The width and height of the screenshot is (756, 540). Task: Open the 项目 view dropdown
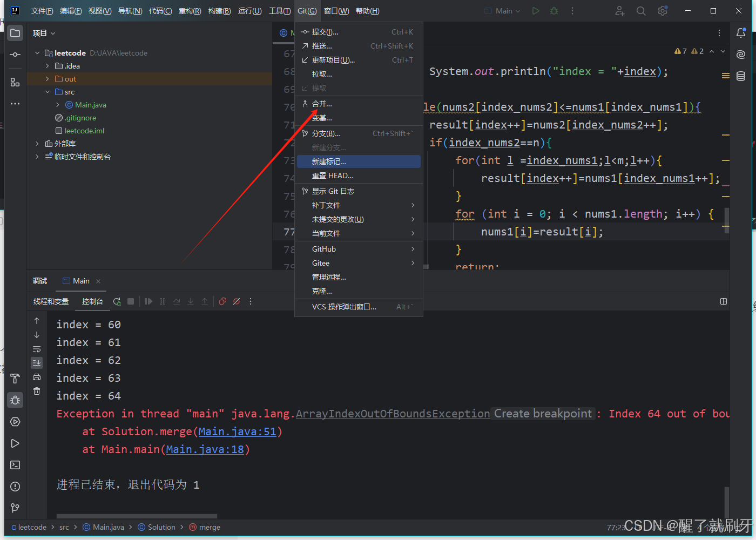coord(44,33)
